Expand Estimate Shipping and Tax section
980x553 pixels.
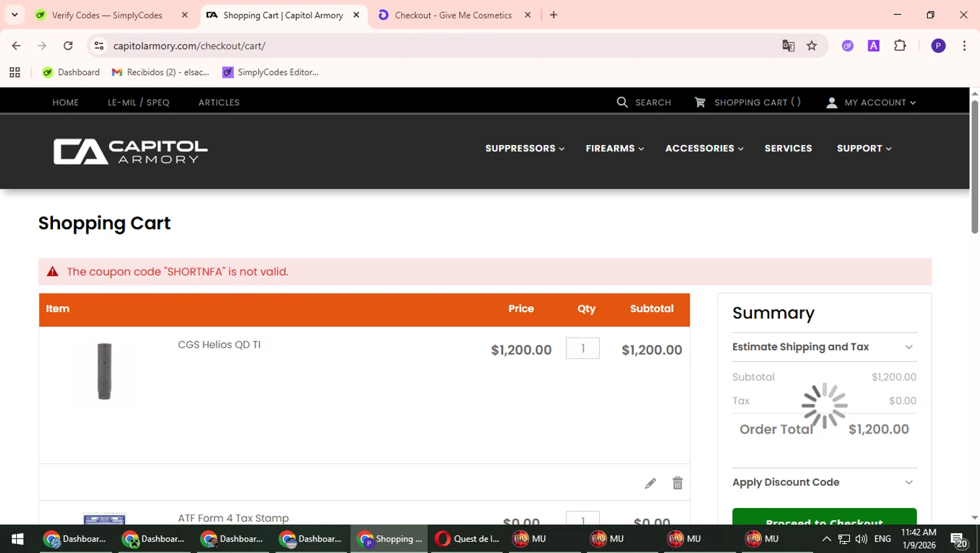(825, 347)
